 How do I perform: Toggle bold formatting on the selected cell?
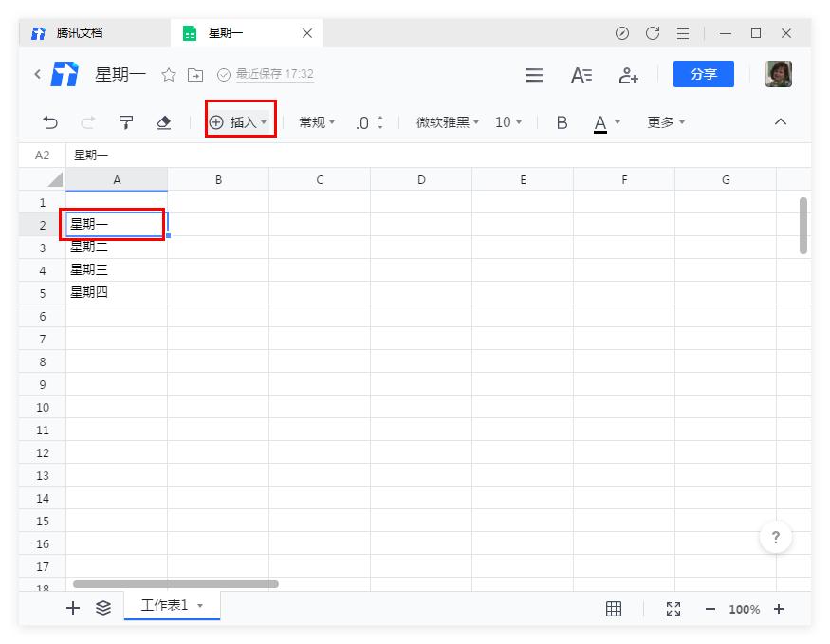[562, 121]
